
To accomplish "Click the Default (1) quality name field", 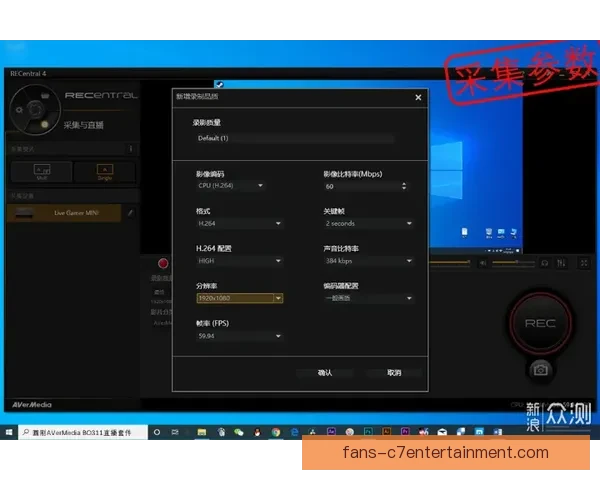I will [295, 138].
